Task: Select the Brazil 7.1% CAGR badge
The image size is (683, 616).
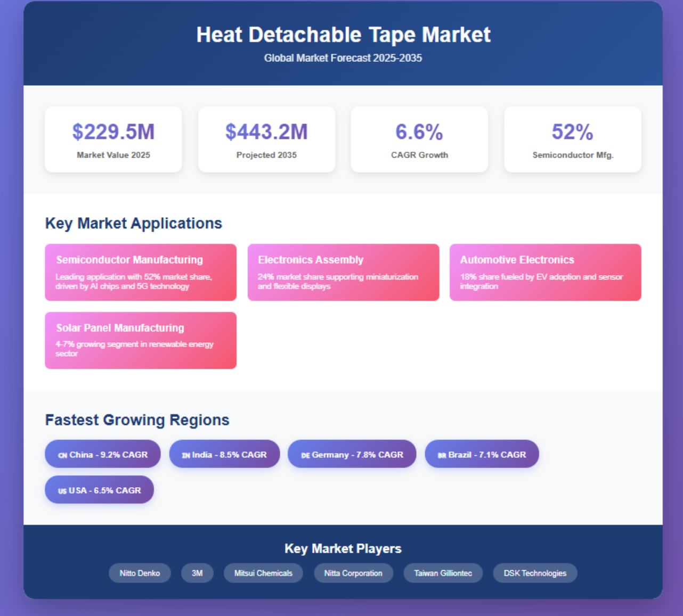Action: coord(482,454)
